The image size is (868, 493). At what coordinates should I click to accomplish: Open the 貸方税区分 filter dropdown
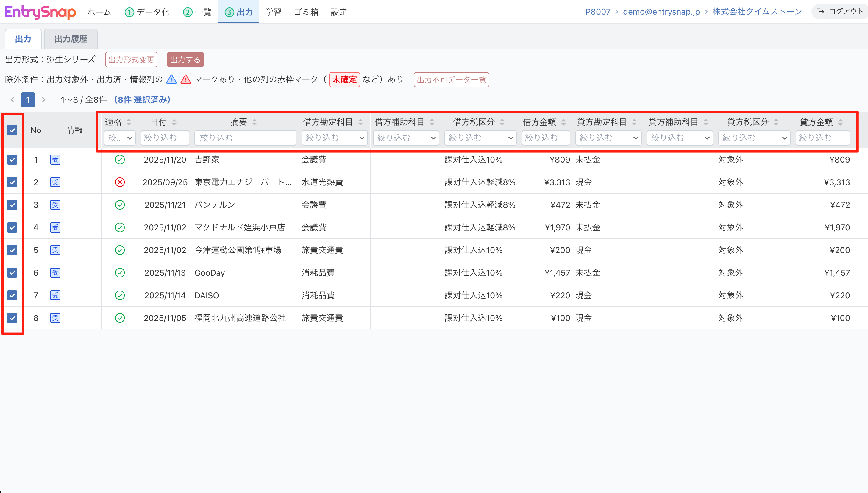tap(754, 138)
